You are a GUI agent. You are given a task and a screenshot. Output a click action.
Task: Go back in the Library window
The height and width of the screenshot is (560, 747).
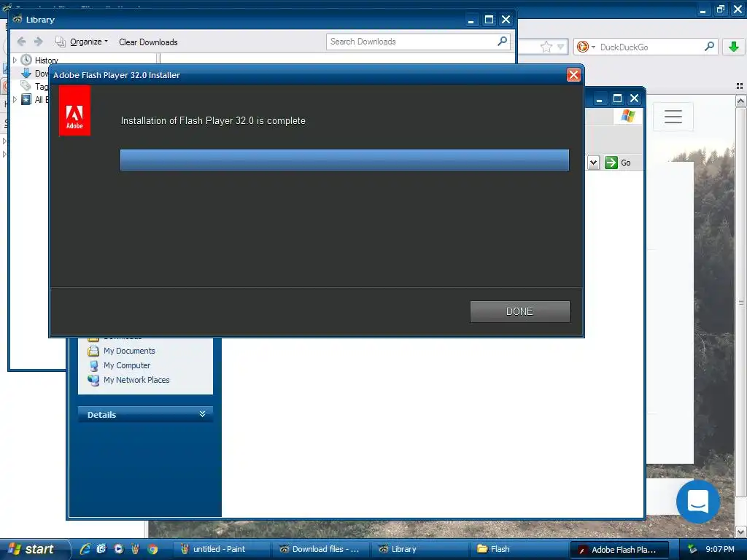(x=21, y=42)
